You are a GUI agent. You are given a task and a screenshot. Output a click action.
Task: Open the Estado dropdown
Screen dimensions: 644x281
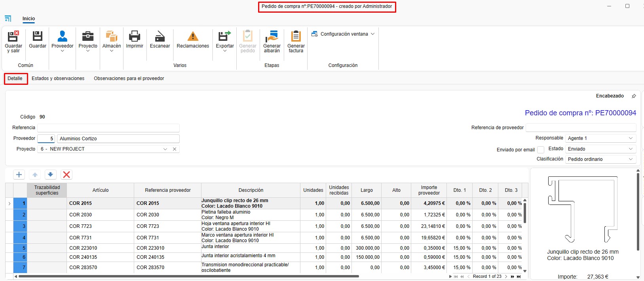pos(631,149)
